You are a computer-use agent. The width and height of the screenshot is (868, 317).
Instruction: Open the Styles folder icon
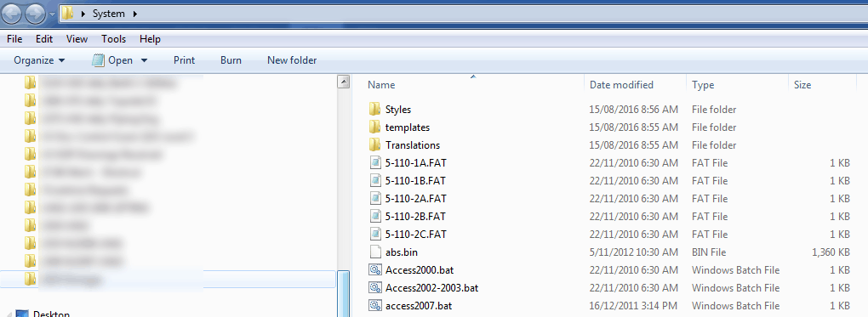(x=374, y=109)
